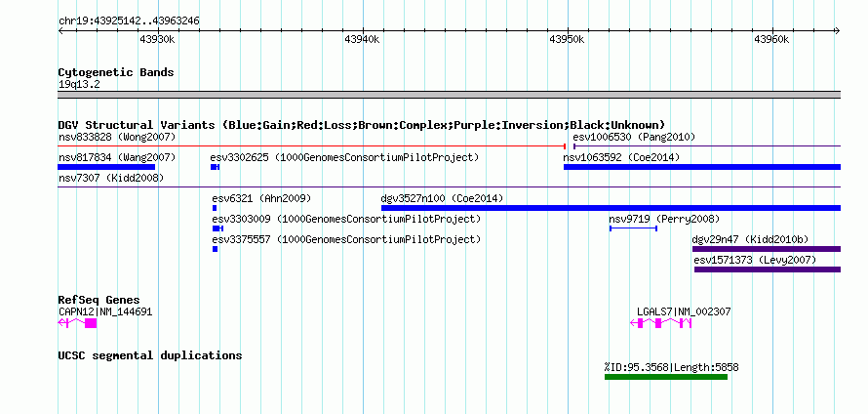Click the UCSC segmental duplications track title
Screen dimensions: 868x414
pyautogui.click(x=150, y=355)
